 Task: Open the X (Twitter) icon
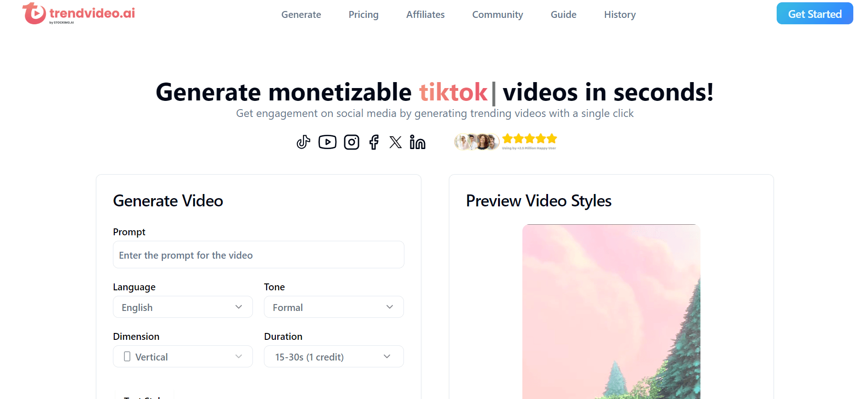(395, 142)
